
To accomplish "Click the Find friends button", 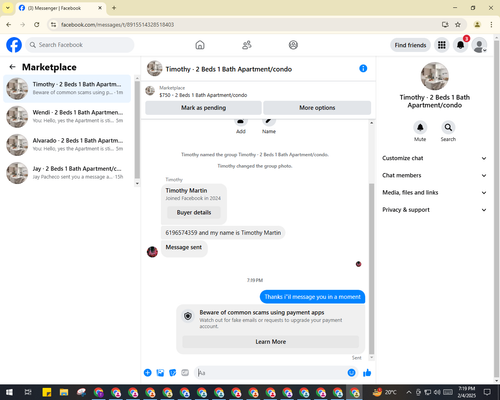I will (x=410, y=45).
